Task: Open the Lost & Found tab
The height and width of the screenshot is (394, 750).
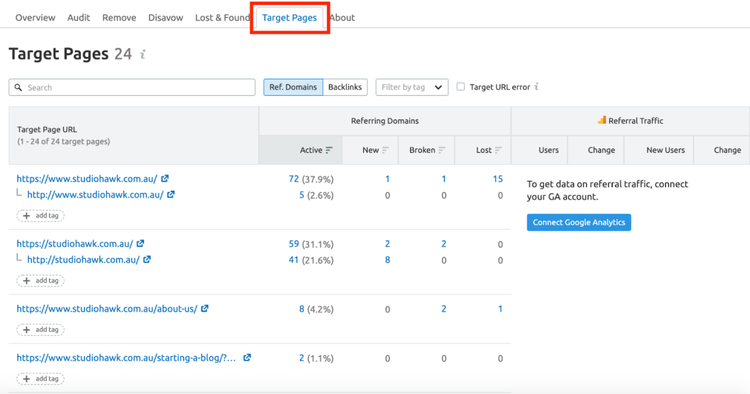Action: click(222, 18)
